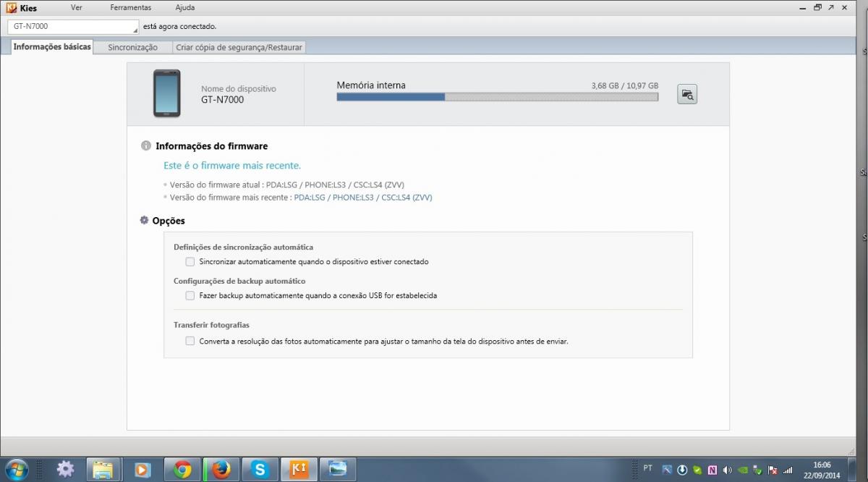Enable automatic photo resolution conversion
The image size is (868, 482).
point(190,341)
